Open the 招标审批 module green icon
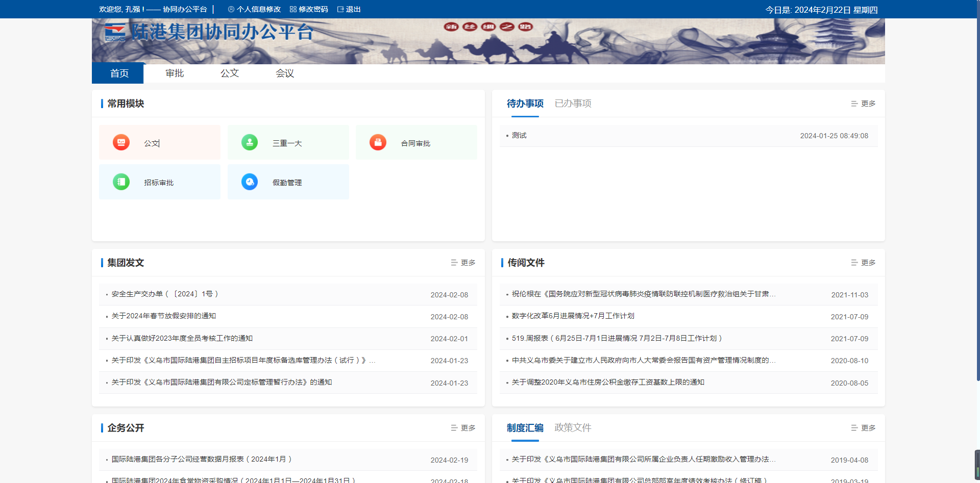The width and height of the screenshot is (980, 483). (121, 182)
